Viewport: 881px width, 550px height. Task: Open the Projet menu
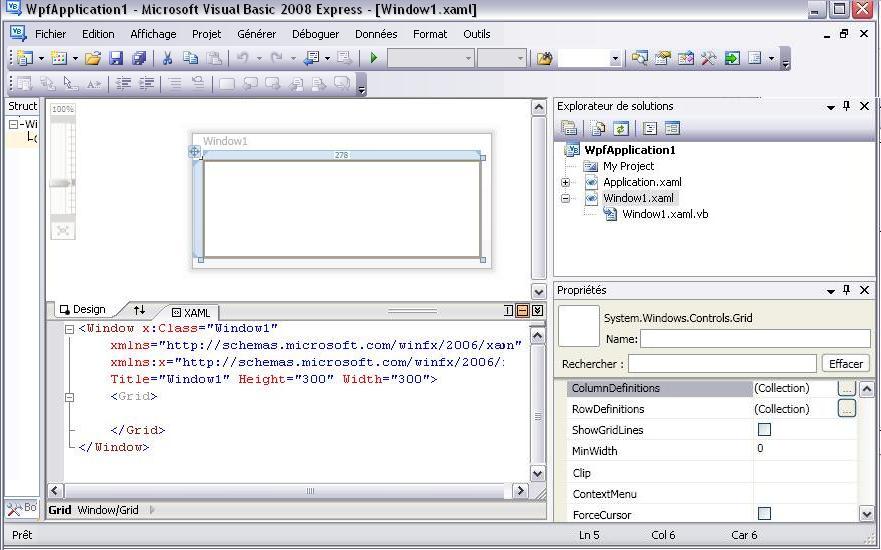206,34
